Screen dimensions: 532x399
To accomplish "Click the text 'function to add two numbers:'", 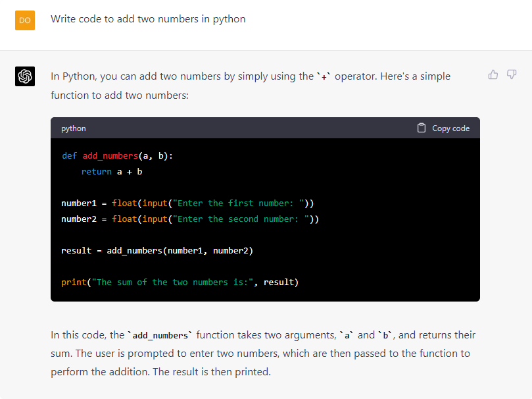I will pyautogui.click(x=120, y=95).
